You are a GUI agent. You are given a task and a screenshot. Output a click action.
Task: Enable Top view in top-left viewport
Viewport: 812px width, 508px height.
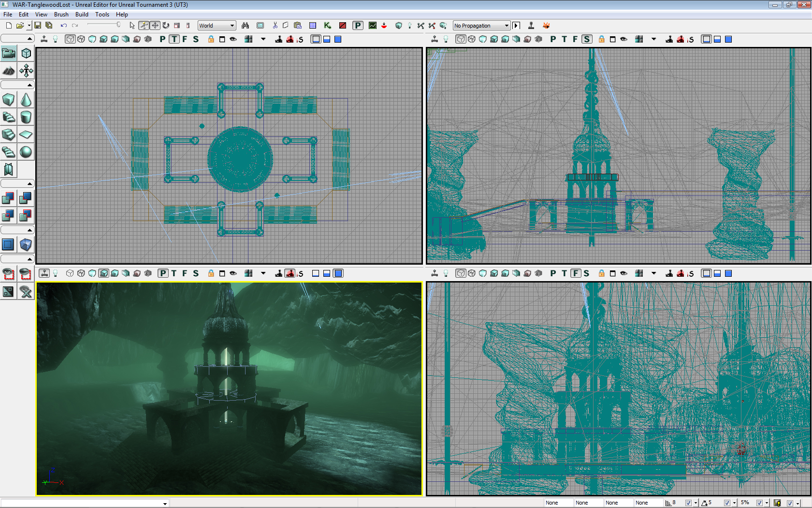(174, 39)
